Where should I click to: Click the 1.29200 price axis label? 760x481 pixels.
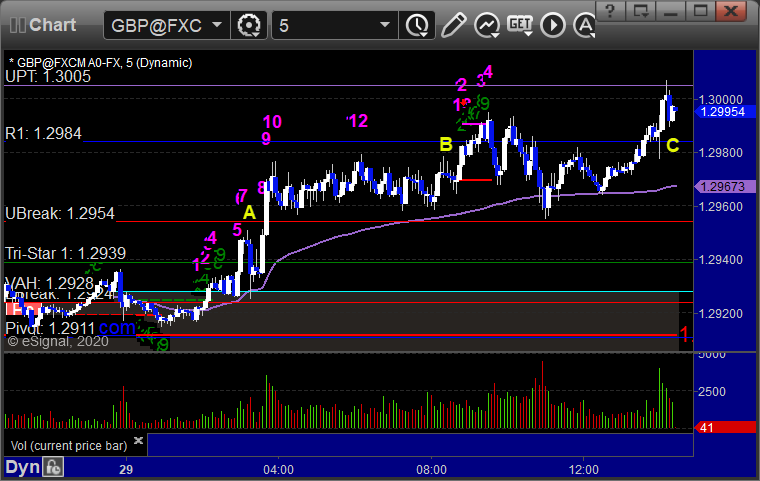tap(720, 314)
